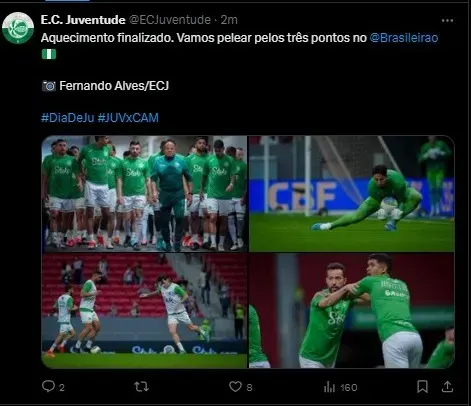The width and height of the screenshot is (471, 406).
Task: Open photo of players warming up in bibs
Action: (144, 311)
